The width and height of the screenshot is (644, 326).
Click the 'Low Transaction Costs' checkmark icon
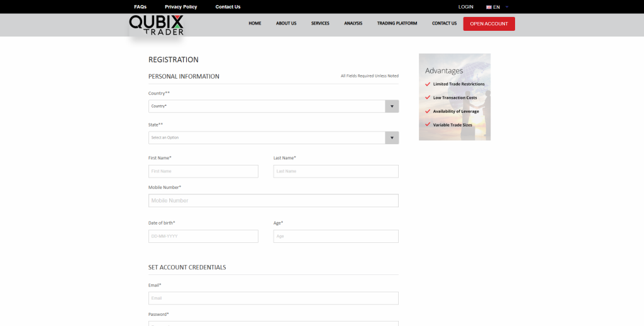tap(428, 98)
